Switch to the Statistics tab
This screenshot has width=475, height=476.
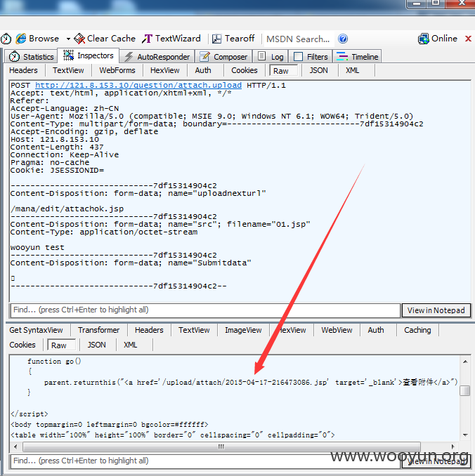32,57
